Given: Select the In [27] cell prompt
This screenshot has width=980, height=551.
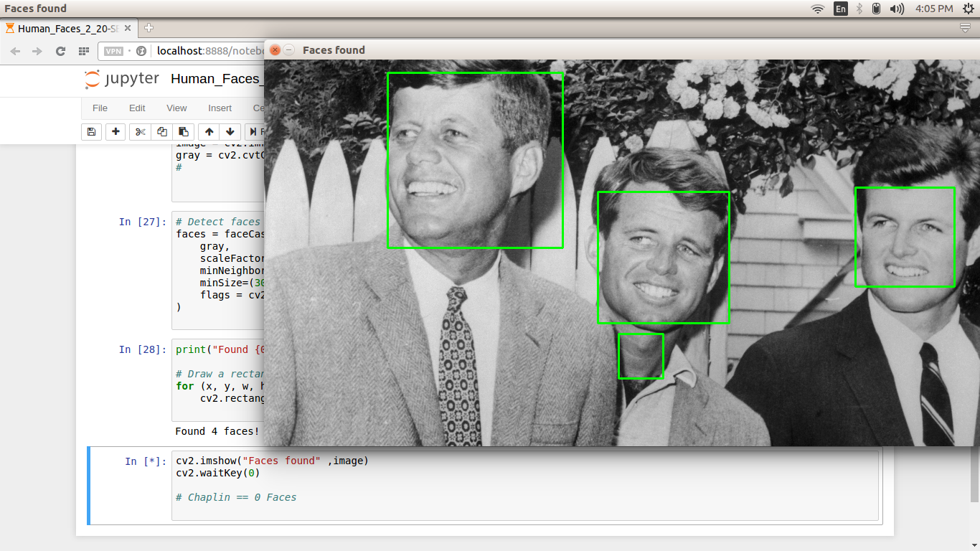Looking at the screenshot, I should [142, 222].
